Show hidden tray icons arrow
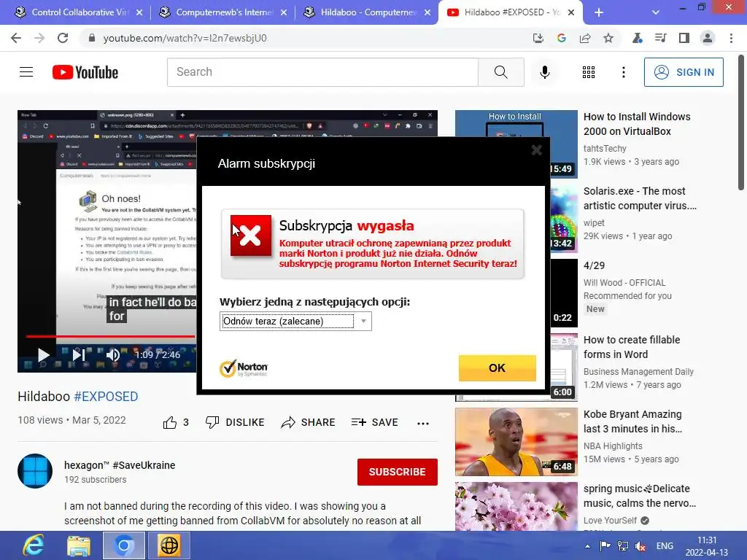The height and width of the screenshot is (560, 747). tap(587, 546)
